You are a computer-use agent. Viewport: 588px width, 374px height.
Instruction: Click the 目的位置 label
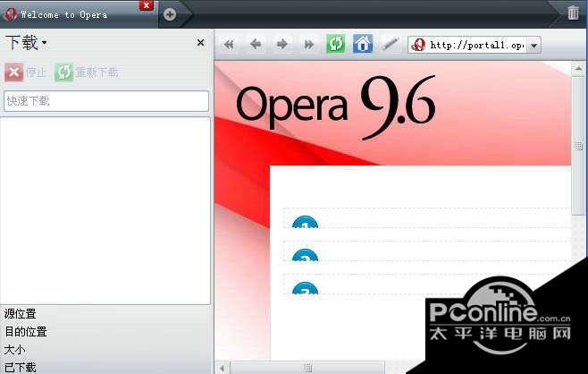click(26, 332)
